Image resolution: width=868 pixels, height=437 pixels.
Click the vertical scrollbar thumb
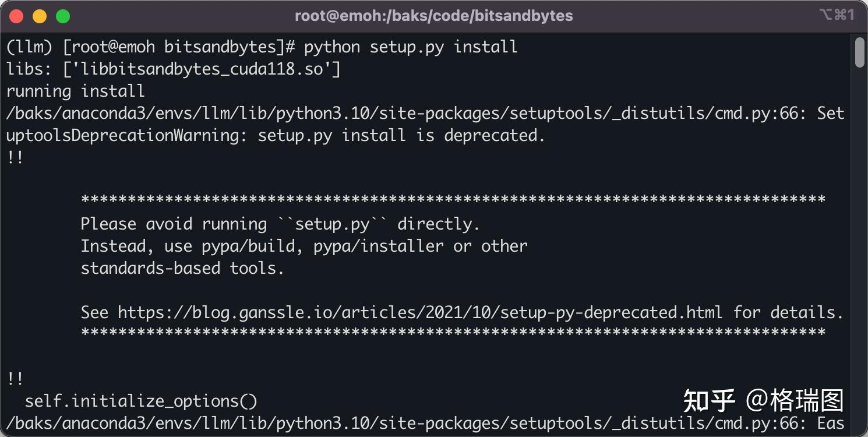[x=859, y=53]
